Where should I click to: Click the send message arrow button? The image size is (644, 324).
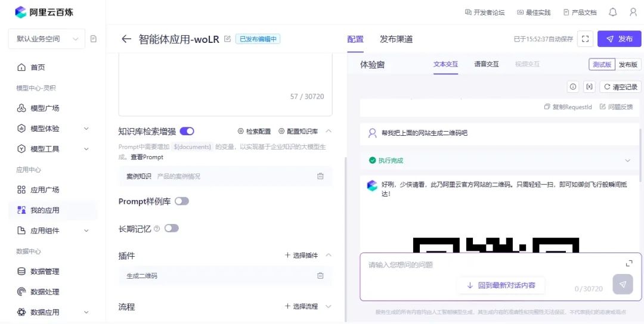623,284
